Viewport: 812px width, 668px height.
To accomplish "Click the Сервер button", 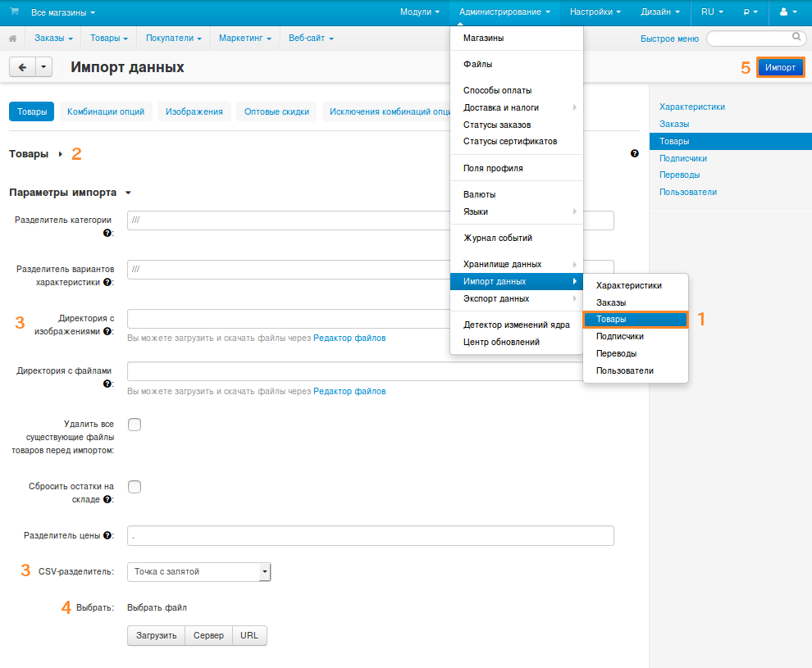I will click(208, 635).
